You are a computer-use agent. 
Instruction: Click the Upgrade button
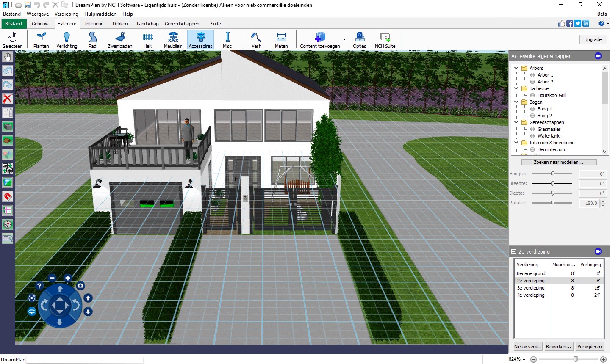(x=593, y=39)
